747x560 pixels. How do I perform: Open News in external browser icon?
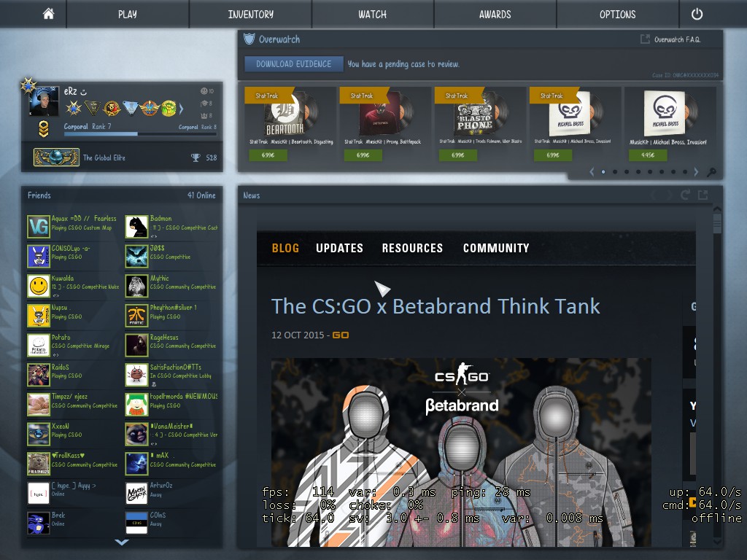point(703,195)
